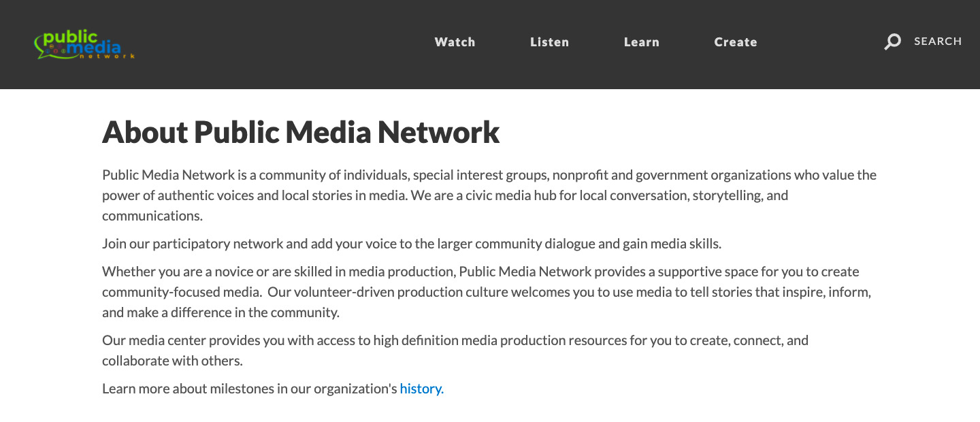Open the Listen menu

point(549,42)
